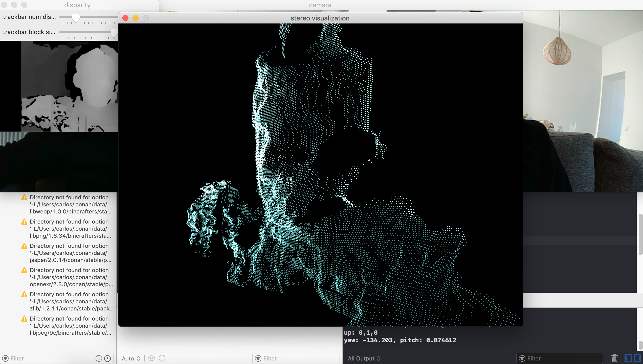Click the print description info icon

pyautogui.click(x=162, y=358)
